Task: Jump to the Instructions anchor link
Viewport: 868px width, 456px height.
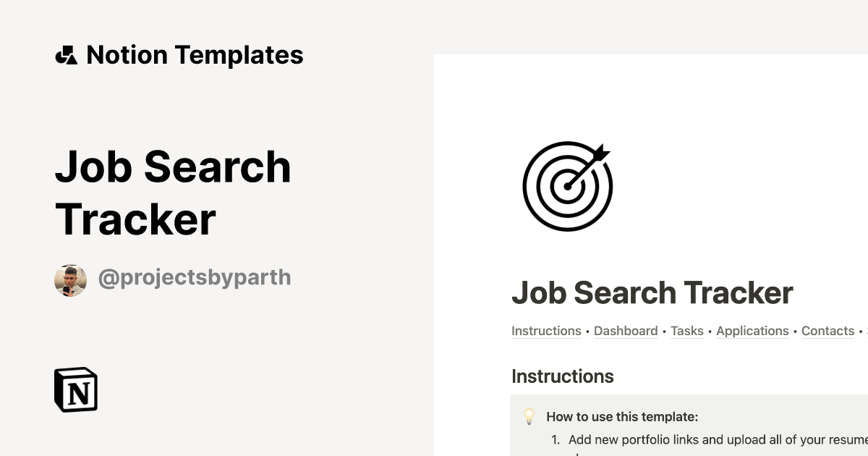Action: click(546, 331)
